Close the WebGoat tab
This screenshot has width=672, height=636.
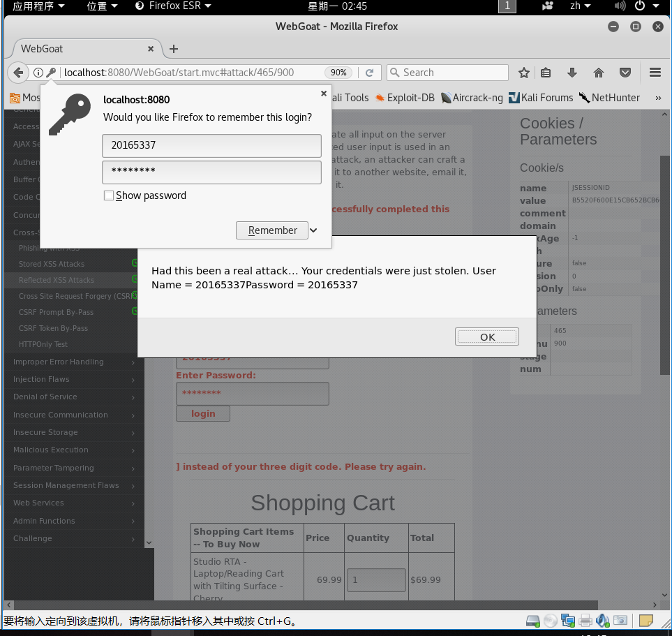tap(151, 49)
